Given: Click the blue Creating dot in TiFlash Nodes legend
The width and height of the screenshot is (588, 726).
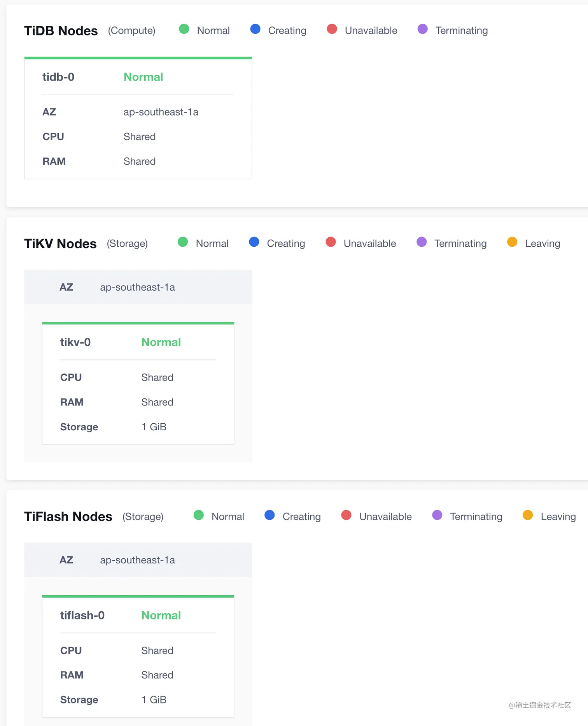Looking at the screenshot, I should click(x=269, y=515).
